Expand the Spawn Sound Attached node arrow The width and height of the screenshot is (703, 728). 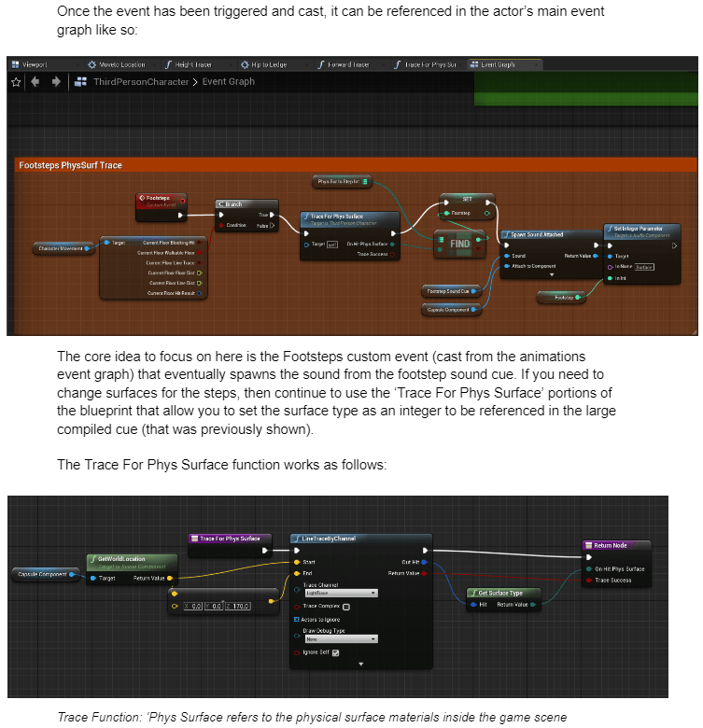[x=551, y=275]
